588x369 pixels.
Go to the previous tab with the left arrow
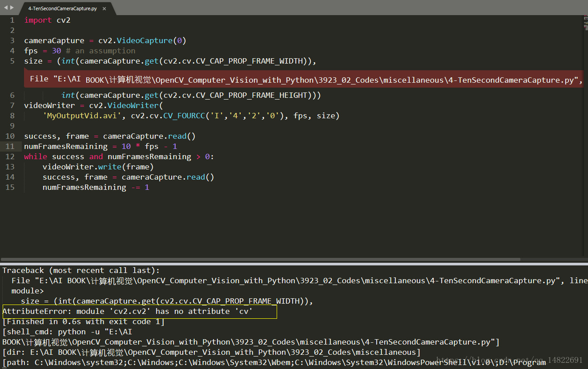(x=6, y=8)
